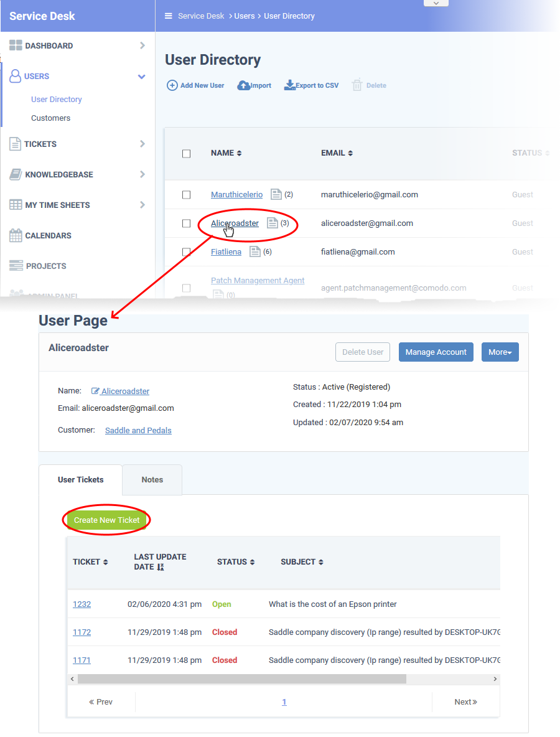Click the Manage Account button

[x=436, y=352]
